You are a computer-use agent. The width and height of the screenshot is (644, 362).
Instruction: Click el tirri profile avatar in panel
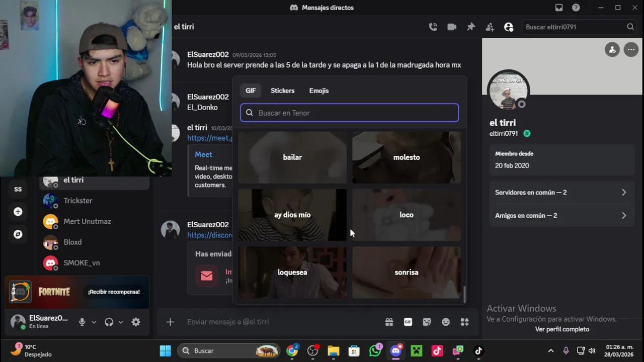coord(509,90)
